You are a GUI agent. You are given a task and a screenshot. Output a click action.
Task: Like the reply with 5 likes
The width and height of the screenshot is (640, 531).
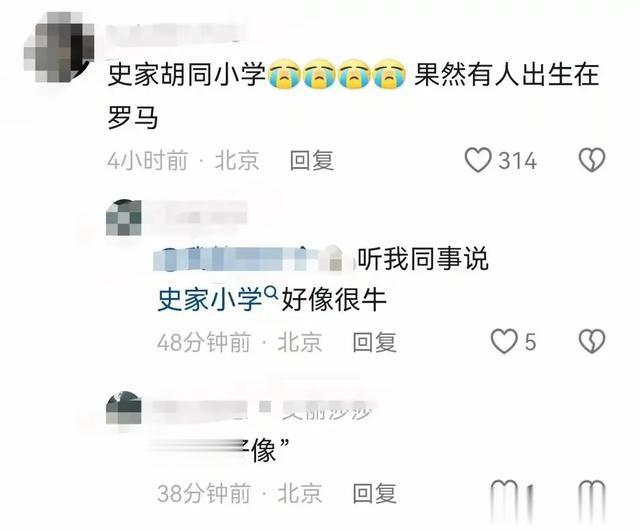click(504, 342)
